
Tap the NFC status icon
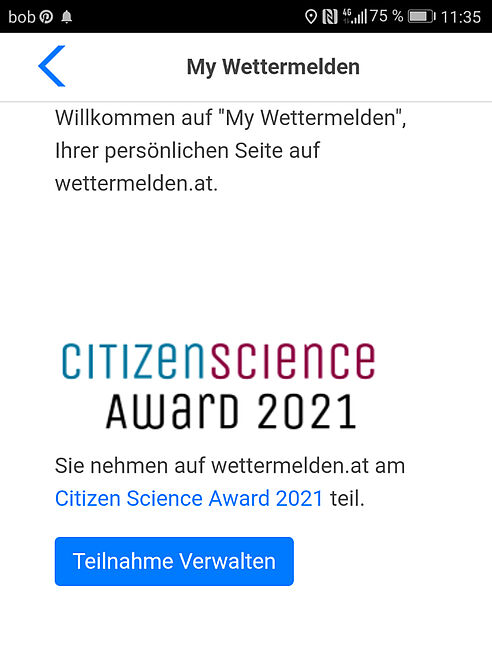click(330, 17)
